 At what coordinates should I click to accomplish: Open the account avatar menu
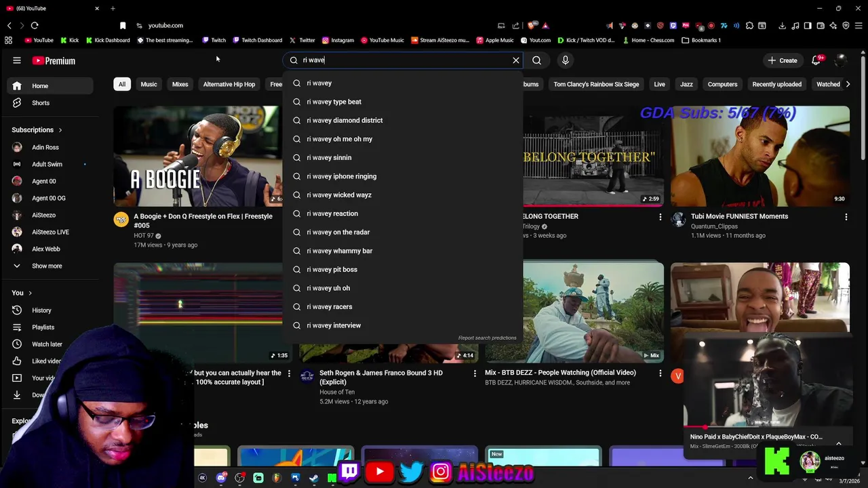841,60
